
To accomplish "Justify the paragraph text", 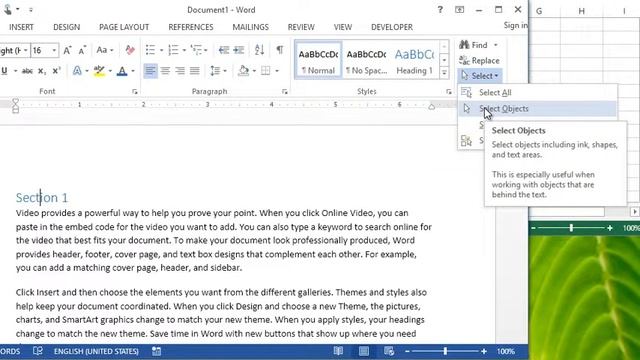I will coord(195,71).
